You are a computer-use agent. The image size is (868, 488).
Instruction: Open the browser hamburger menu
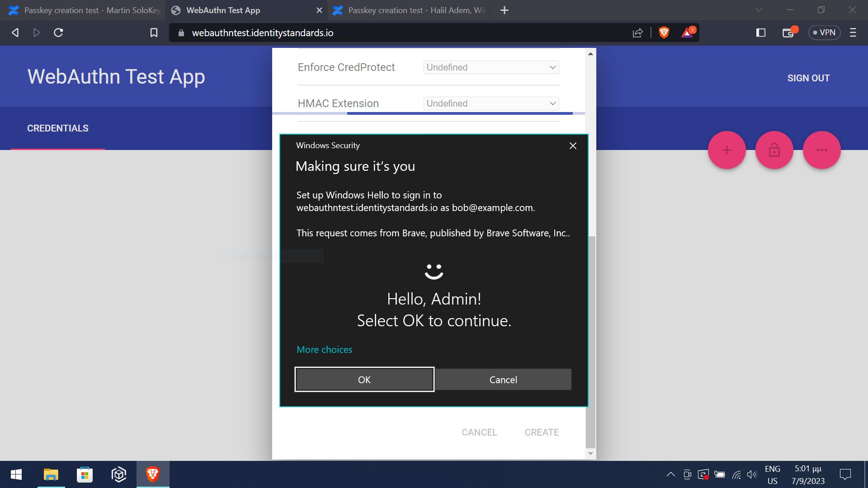[x=853, y=33]
